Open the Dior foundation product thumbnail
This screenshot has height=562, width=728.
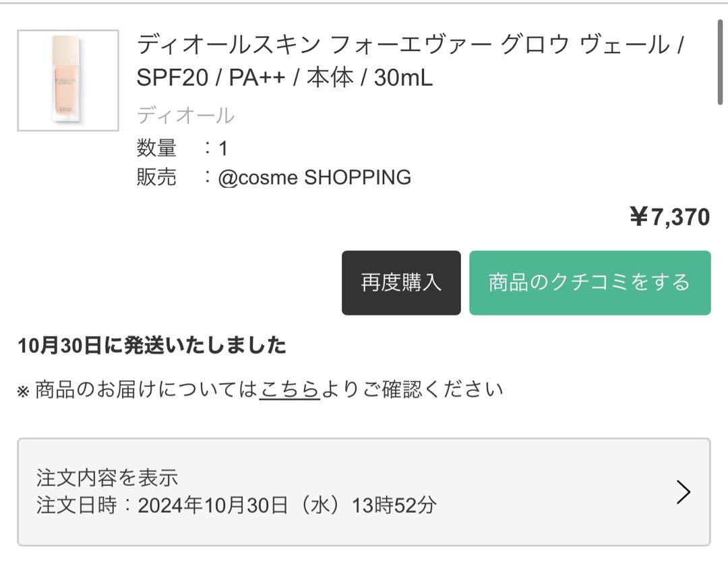[x=68, y=81]
